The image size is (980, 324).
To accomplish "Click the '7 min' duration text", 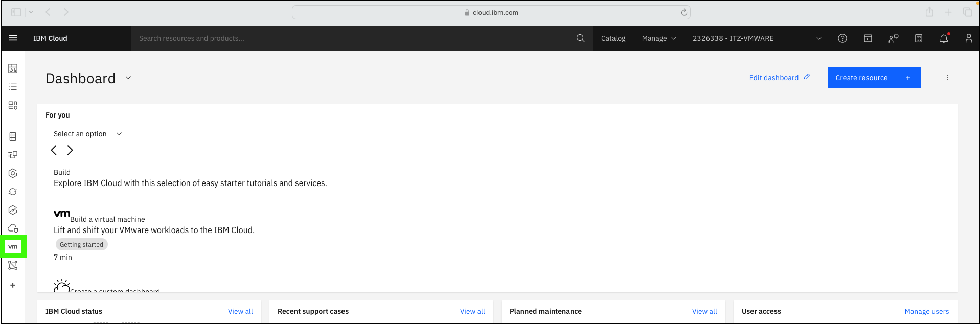I will pos(63,257).
